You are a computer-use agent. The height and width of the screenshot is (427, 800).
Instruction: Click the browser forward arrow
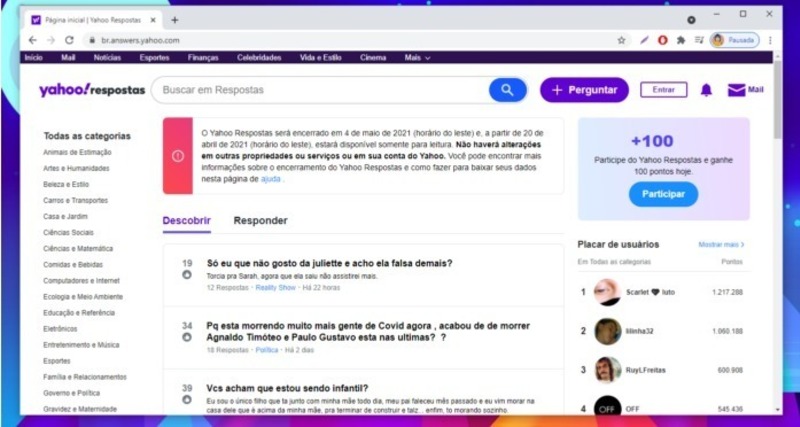click(x=51, y=40)
